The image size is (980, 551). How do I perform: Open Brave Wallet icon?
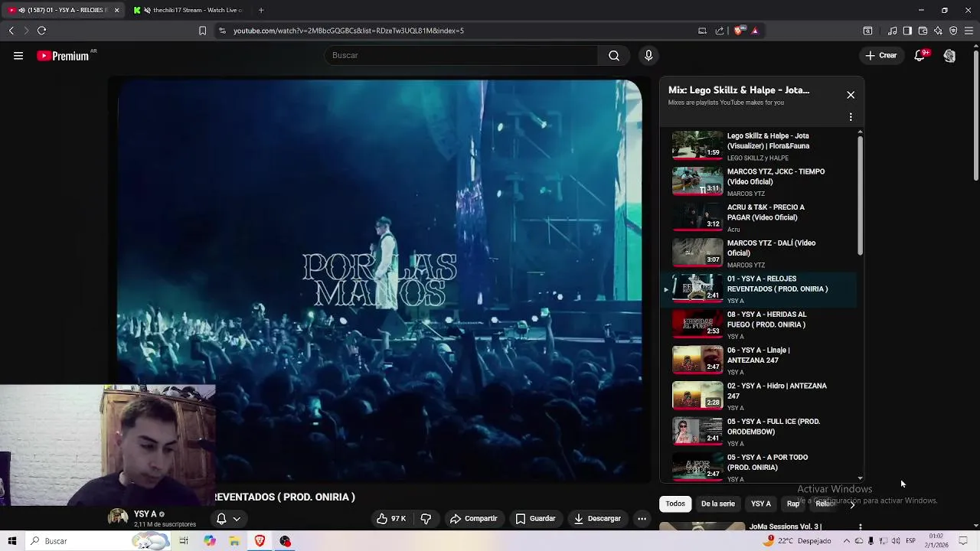pyautogui.click(x=923, y=31)
